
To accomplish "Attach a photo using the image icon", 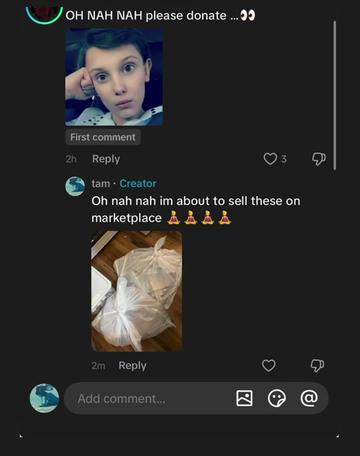I will click(244, 398).
